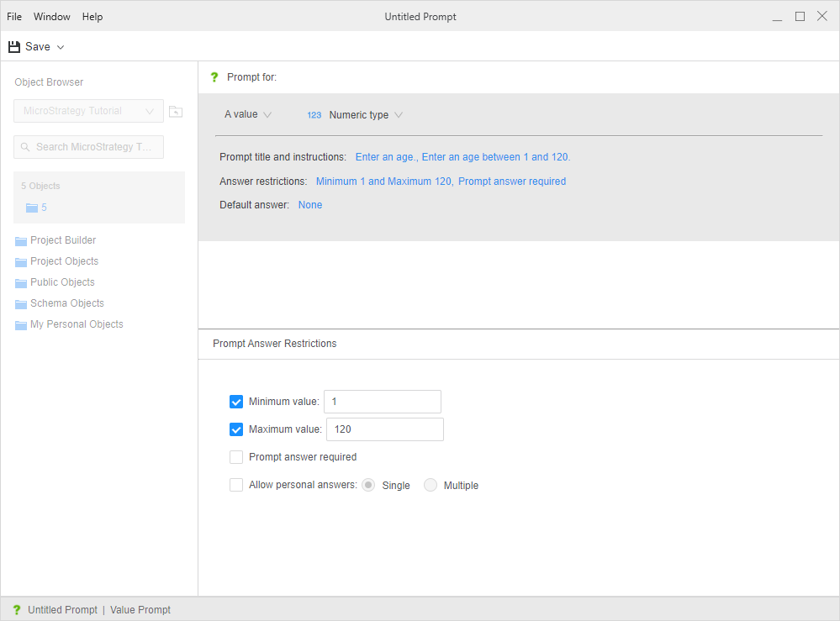Viewport: 840px width, 621px height.
Task: Enable Prompt answer required checkbox
Action: click(x=236, y=457)
